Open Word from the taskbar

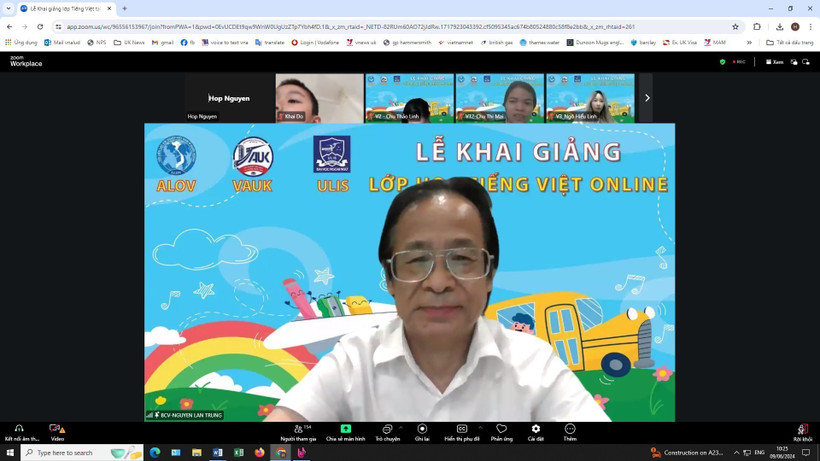click(x=218, y=453)
